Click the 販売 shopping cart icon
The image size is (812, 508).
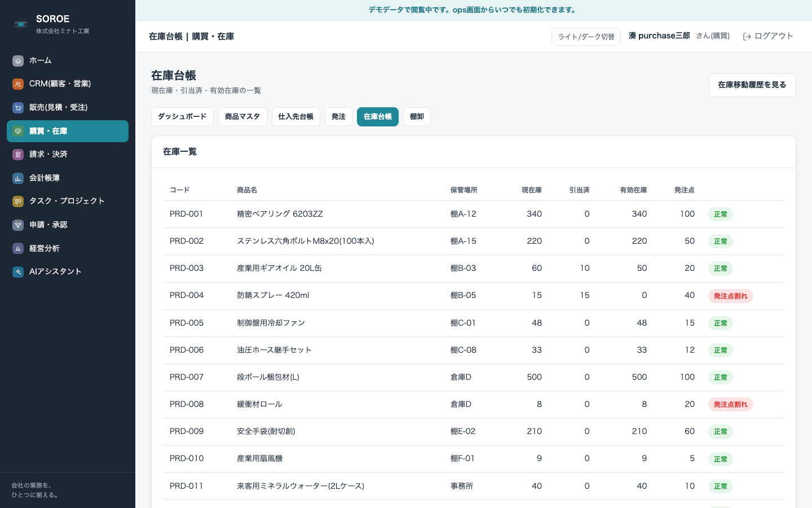pos(18,108)
